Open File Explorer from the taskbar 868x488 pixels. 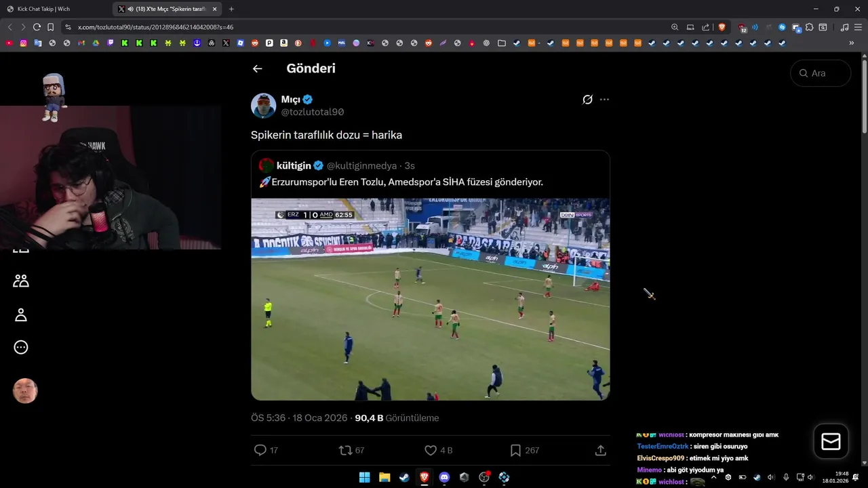click(x=384, y=477)
